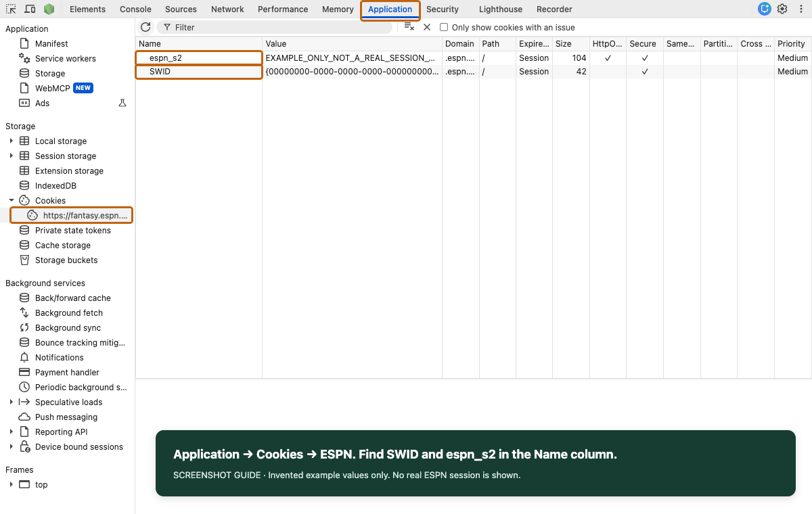The height and width of the screenshot is (514, 812).
Task: Collapse the Cookies tree node
Action: point(11,200)
